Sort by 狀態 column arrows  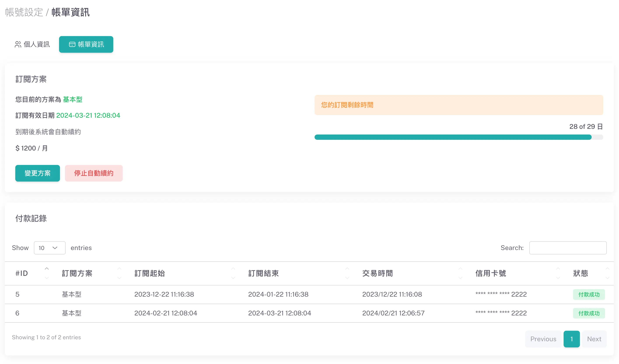[607, 273]
